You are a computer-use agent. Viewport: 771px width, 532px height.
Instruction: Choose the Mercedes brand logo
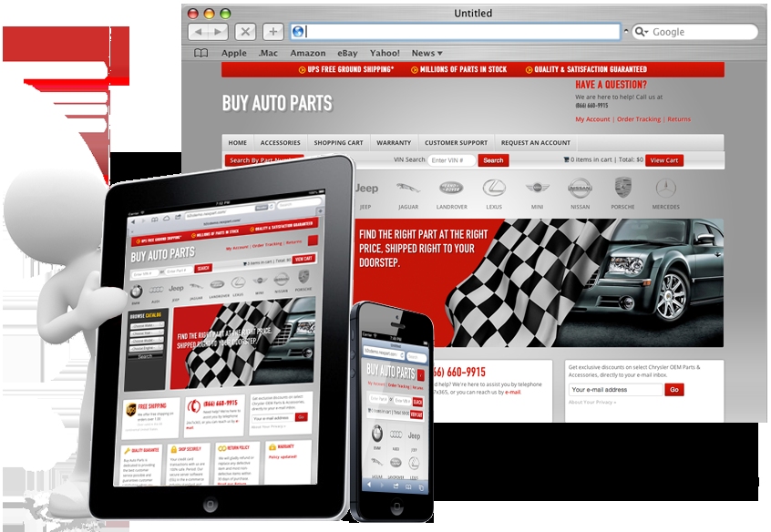666,188
